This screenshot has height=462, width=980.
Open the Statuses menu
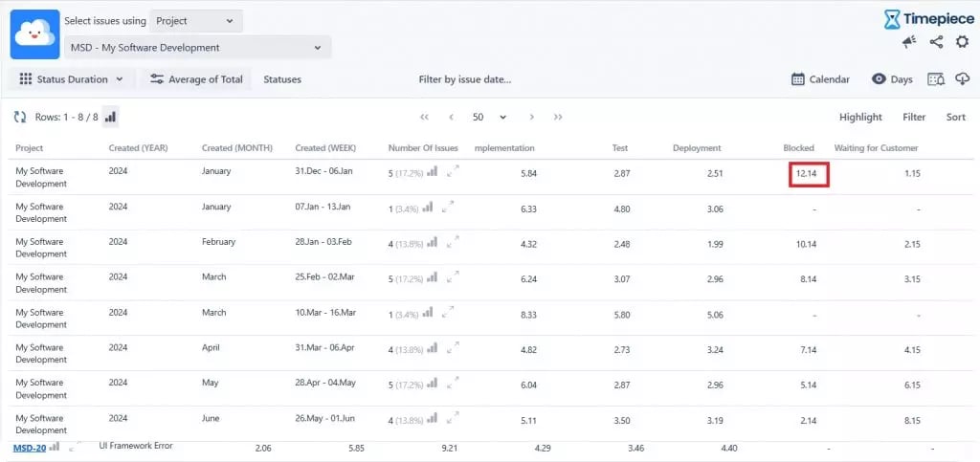(282, 79)
